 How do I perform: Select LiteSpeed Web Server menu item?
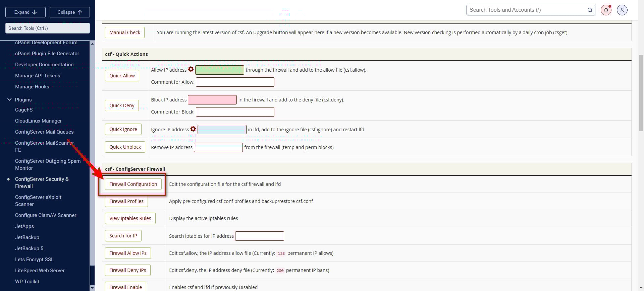40,271
